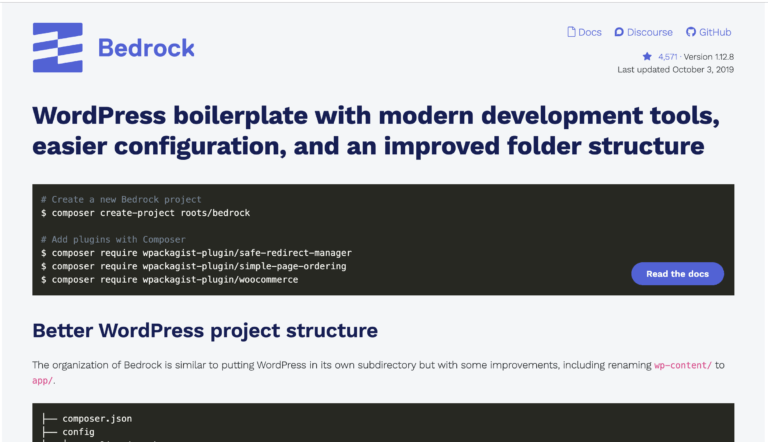Viewport: 768px width, 442px height.
Task: Click the Discourse chat bubble icon
Action: [619, 32]
